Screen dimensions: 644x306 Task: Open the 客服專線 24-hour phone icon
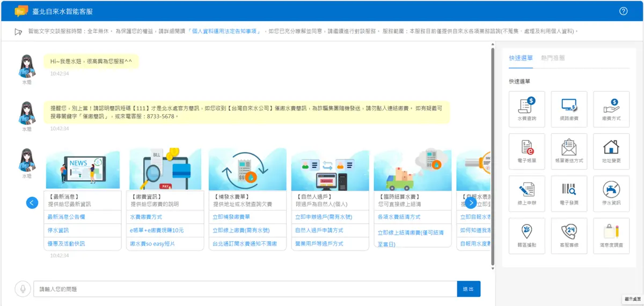coord(569,236)
